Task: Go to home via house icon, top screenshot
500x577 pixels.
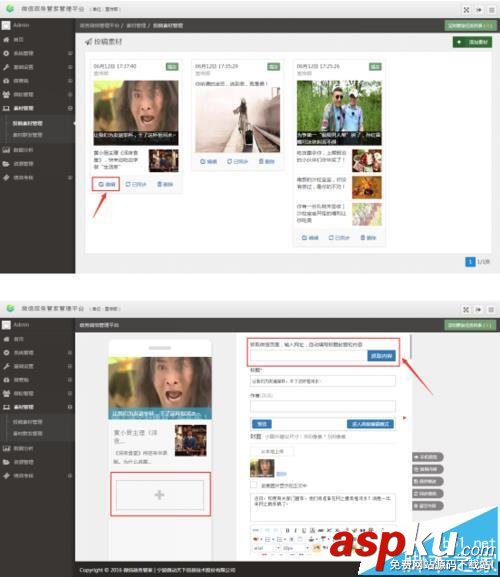Action: click(6, 39)
